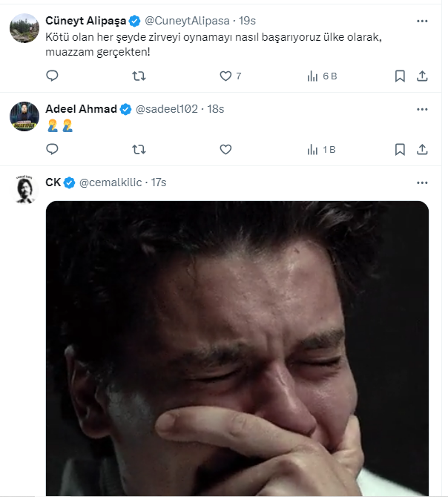This screenshot has height=497, width=448.
Task: Retweet Cüneyt Alipaşa's post
Action: click(x=139, y=76)
